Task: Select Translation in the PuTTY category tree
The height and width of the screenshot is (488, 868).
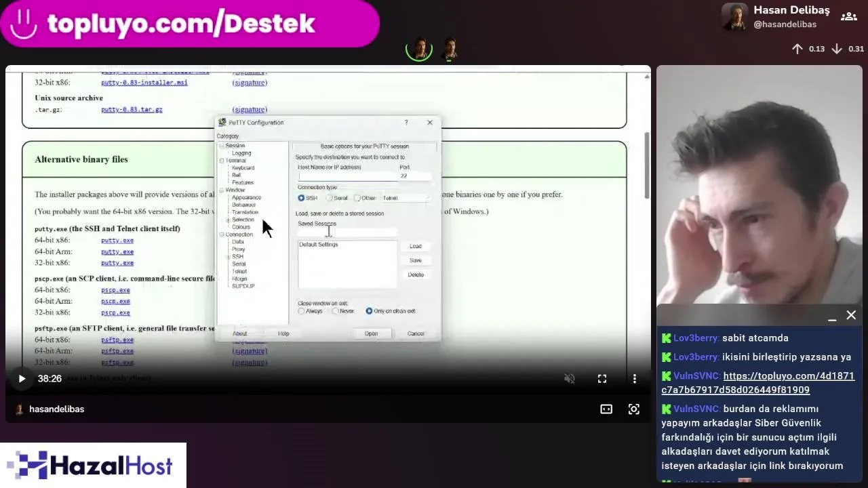Action: click(245, 213)
